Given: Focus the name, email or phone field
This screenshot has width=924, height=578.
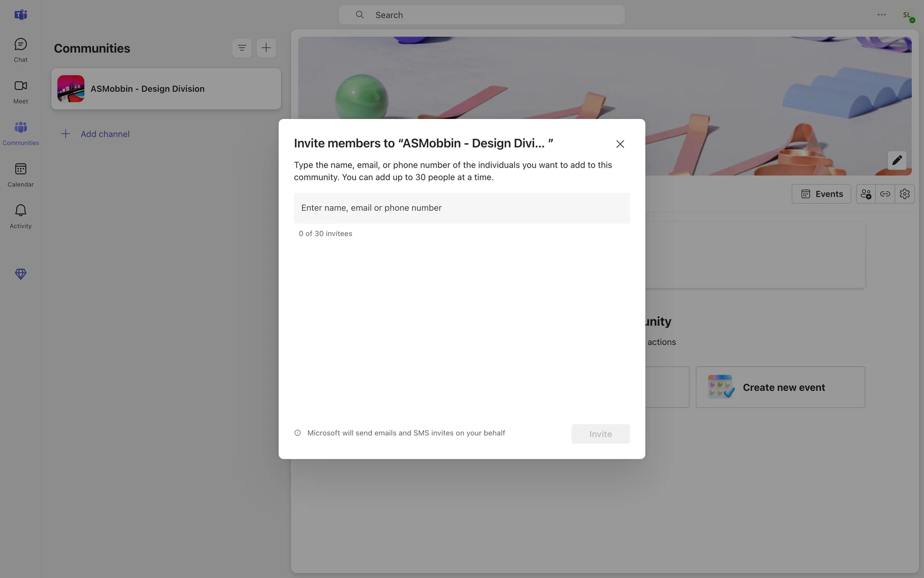Looking at the screenshot, I should (x=462, y=208).
